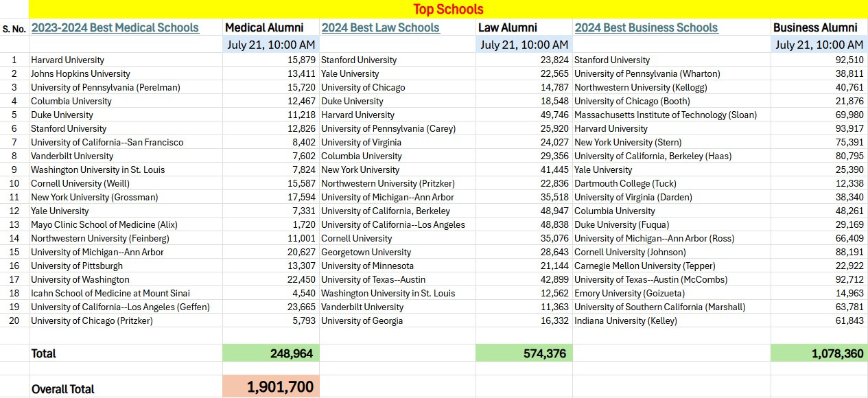Select the Top Schools title cell
868x398 pixels.
(x=448, y=9)
